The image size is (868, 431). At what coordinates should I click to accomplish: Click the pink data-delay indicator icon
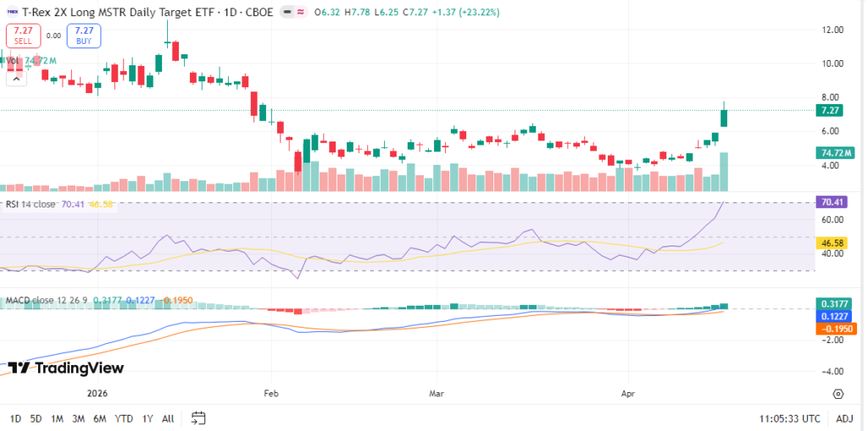click(301, 13)
